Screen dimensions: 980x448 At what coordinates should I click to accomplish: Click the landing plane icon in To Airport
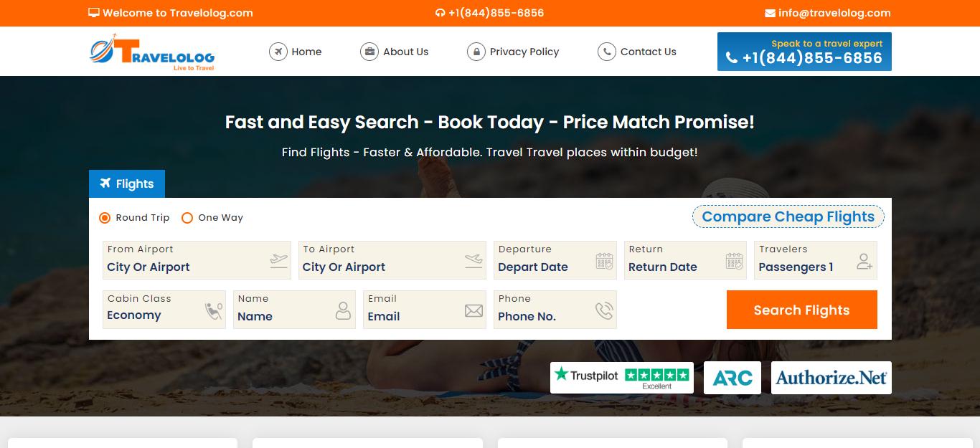point(473,261)
